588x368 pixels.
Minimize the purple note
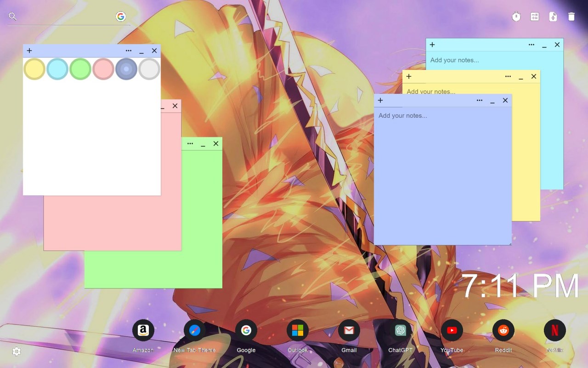click(492, 101)
